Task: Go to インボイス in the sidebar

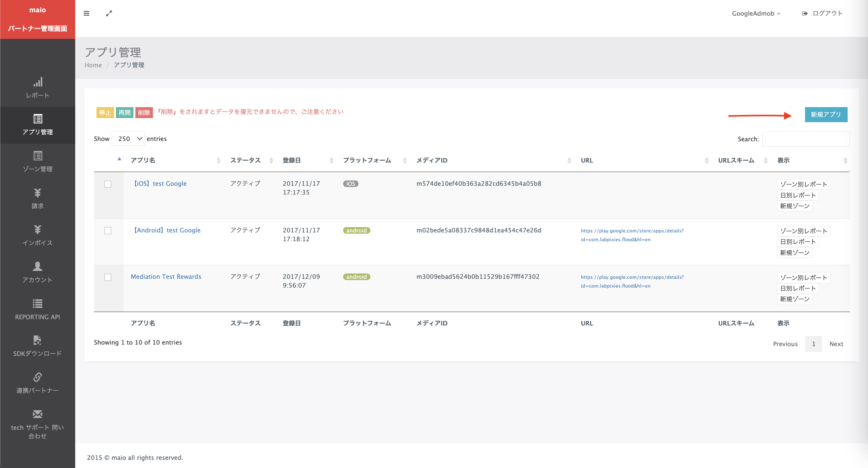Action: point(37,236)
